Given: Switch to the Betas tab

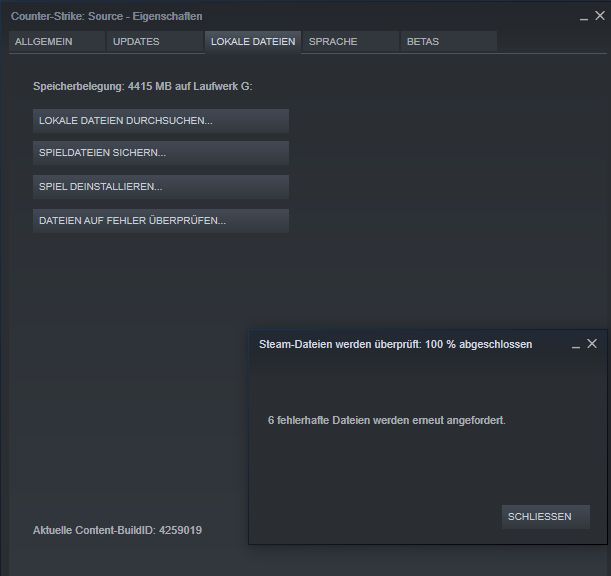Looking at the screenshot, I should click(449, 41).
